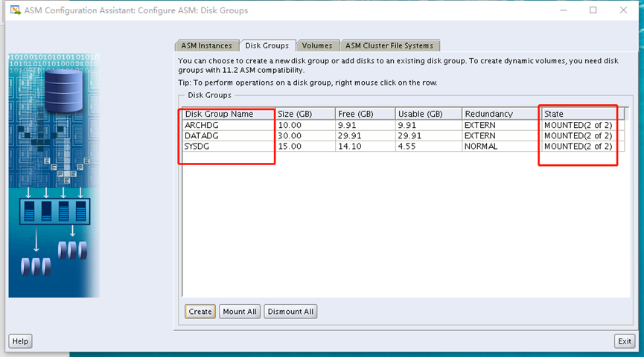Click the Free (GB) column header

(x=366, y=114)
